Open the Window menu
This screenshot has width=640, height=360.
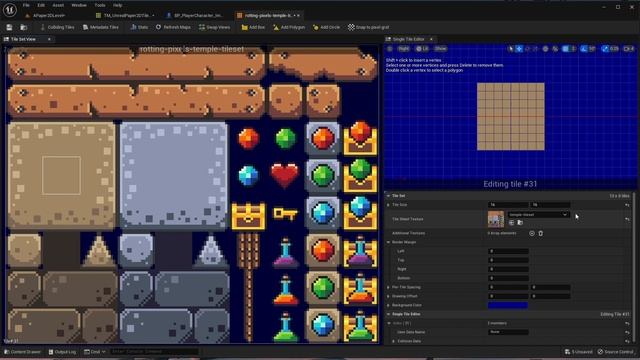point(79,5)
